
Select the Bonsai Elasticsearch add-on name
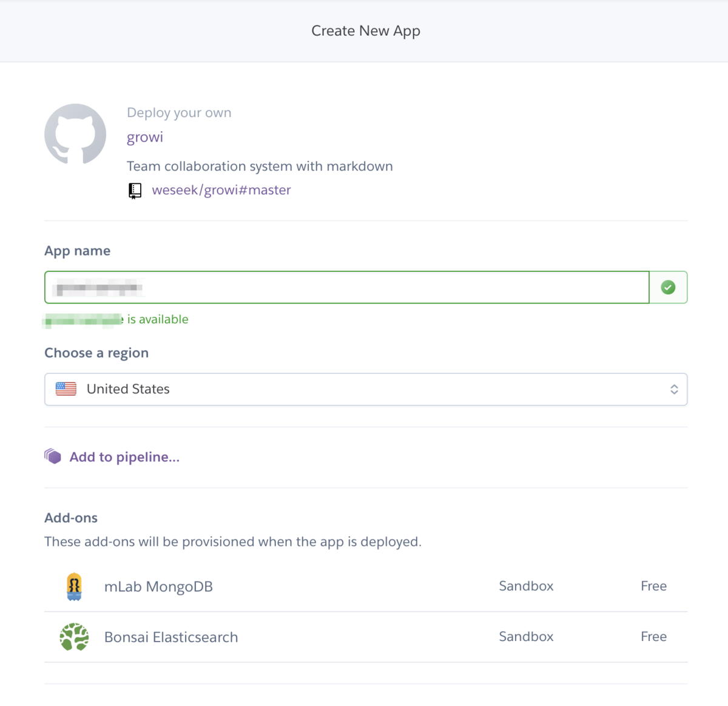click(171, 637)
